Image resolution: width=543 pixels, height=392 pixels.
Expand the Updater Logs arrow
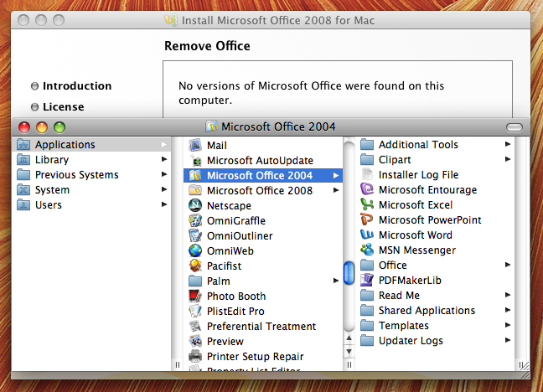(508, 340)
